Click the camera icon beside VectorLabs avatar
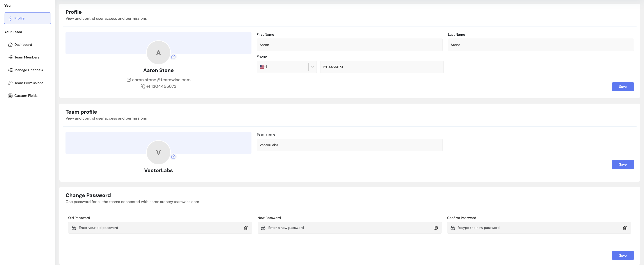Image resolution: width=644 pixels, height=265 pixels. [x=173, y=157]
